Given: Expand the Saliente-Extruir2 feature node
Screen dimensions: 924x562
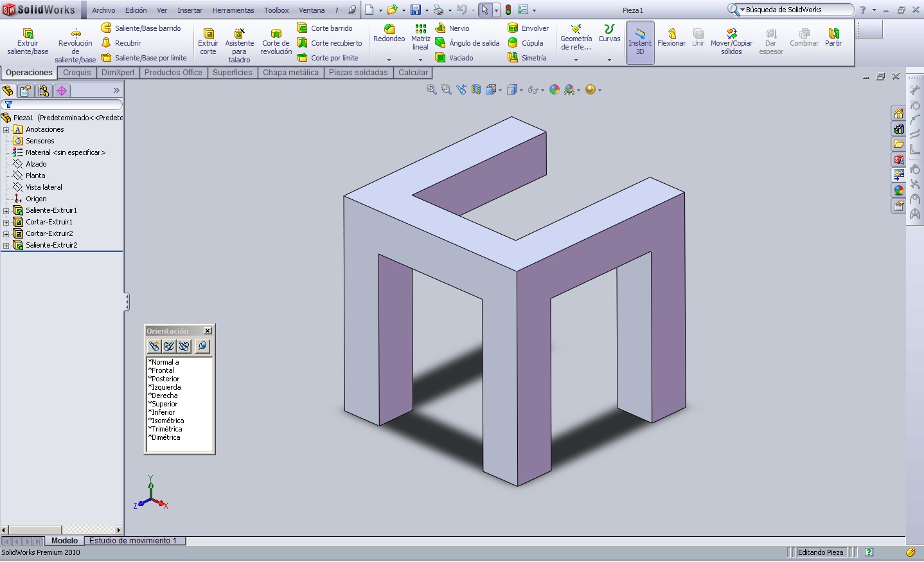Looking at the screenshot, I should point(6,245).
